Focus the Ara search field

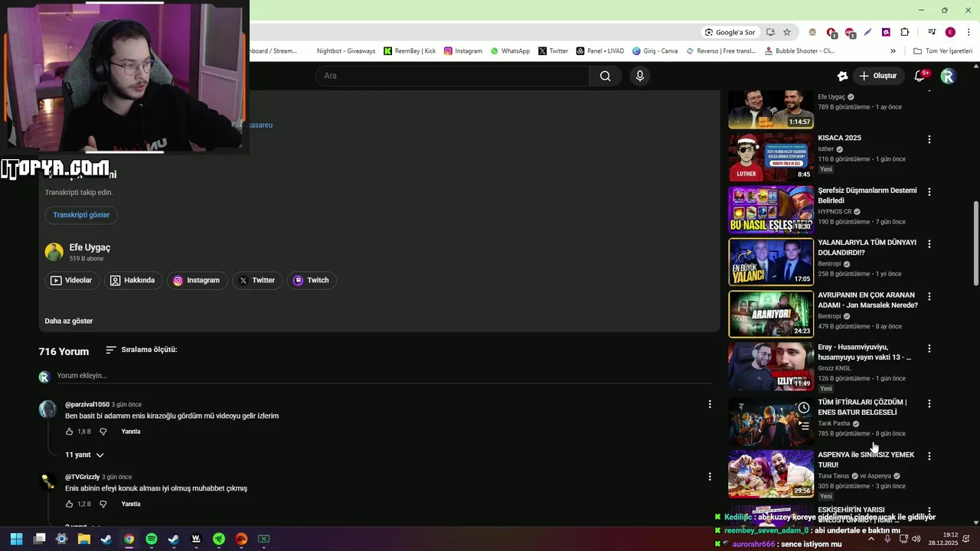[x=452, y=76]
